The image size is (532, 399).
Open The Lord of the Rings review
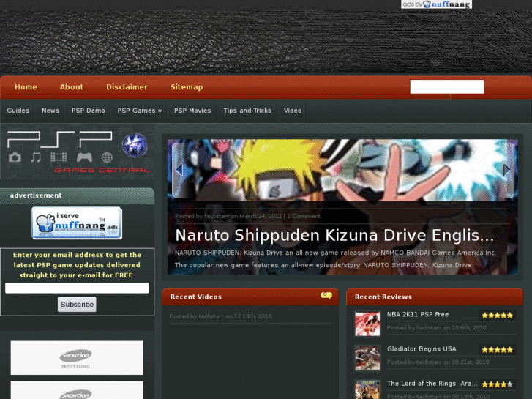click(x=432, y=384)
